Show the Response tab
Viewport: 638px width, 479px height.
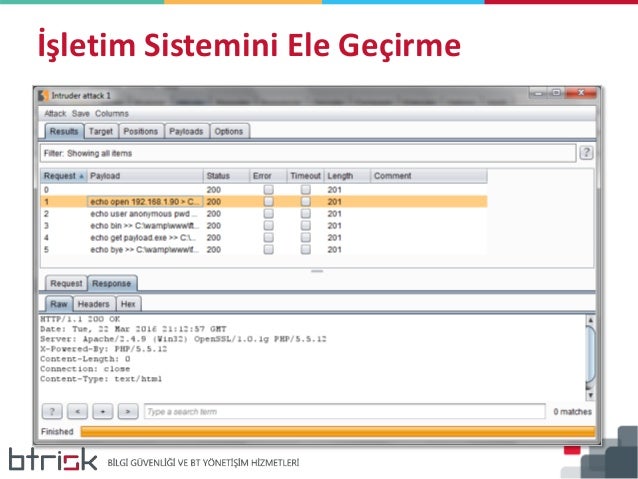[111, 283]
